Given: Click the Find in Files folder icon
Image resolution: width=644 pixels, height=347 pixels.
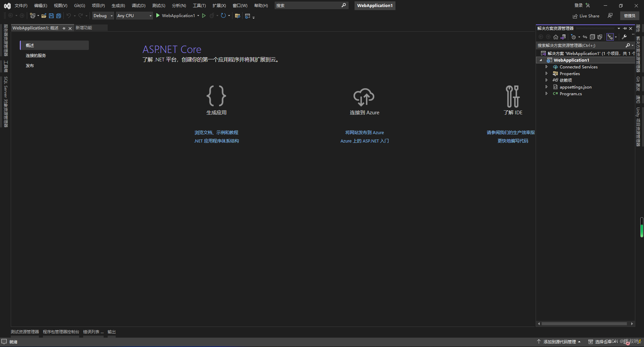Looking at the screenshot, I should coord(237,16).
